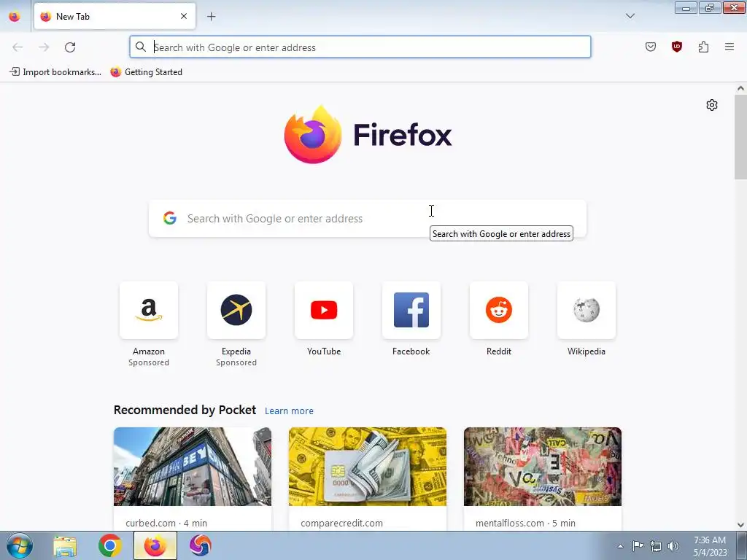
Task: Expand the list all tabs chevron
Action: pos(630,16)
